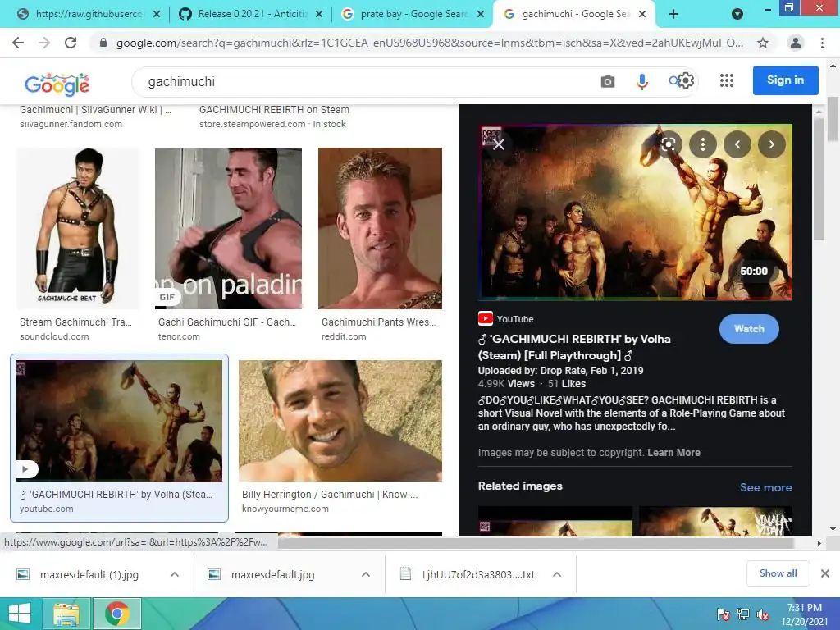Click the browser forward arrow

[x=44, y=43]
